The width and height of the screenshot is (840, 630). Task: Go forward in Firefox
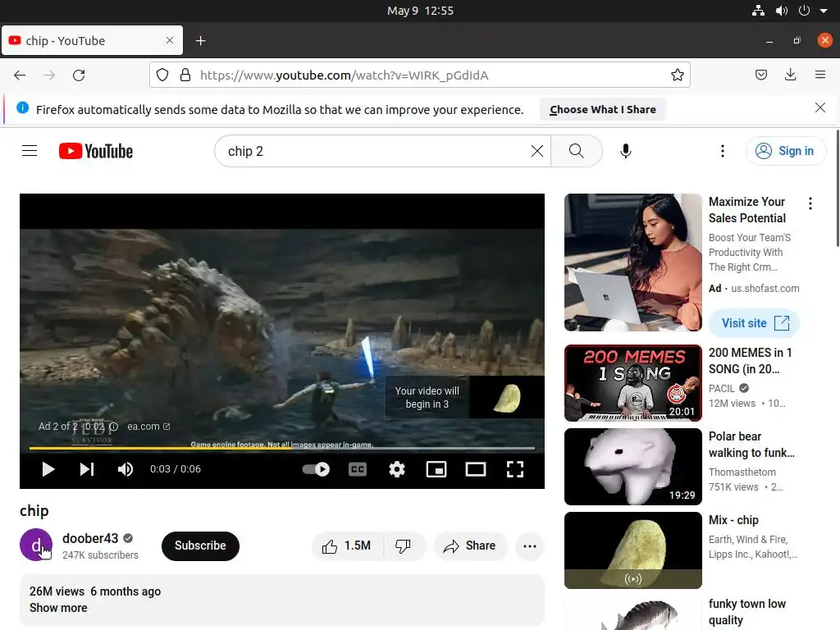(x=49, y=75)
